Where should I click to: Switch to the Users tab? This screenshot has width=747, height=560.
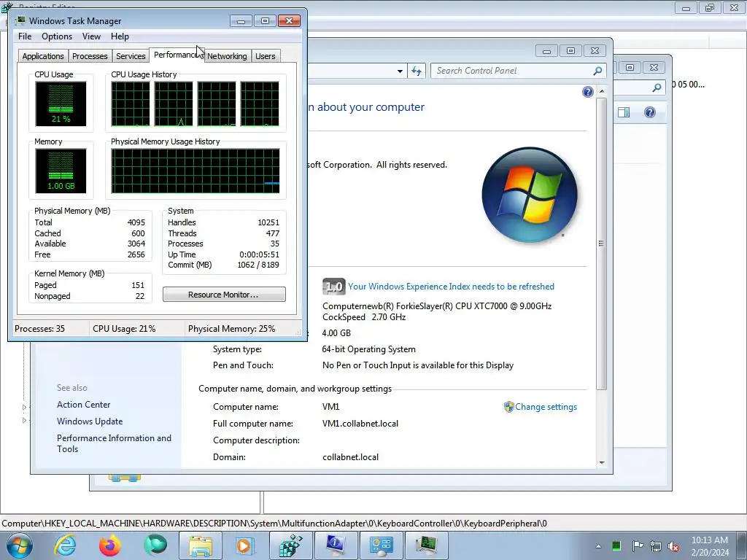point(265,56)
